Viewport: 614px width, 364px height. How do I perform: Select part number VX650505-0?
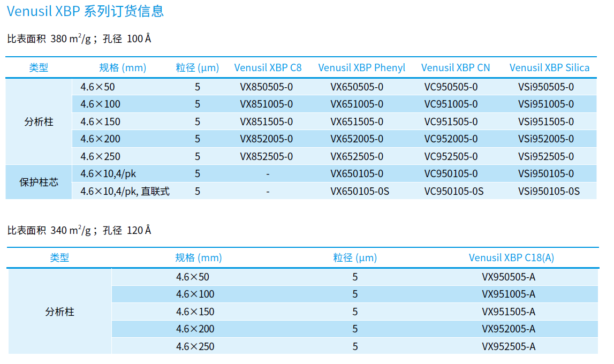coord(357,87)
